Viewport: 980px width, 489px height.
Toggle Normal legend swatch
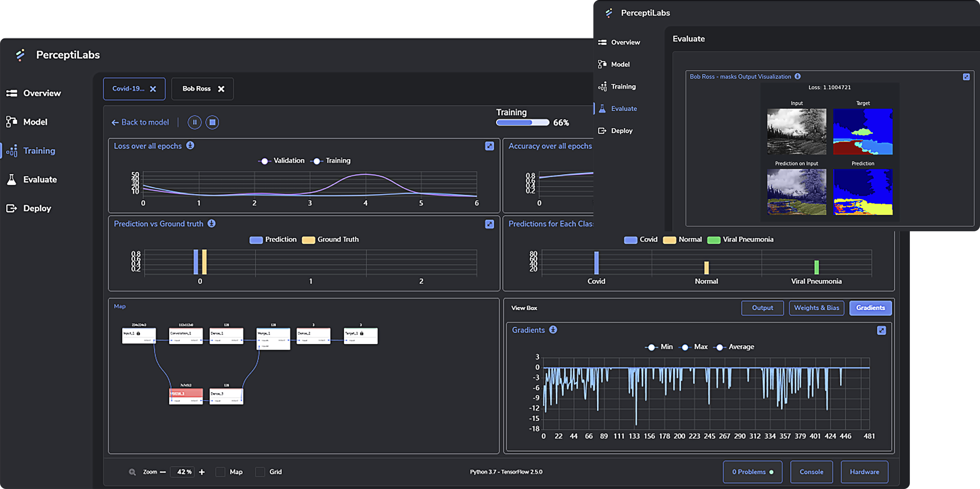[669, 240]
